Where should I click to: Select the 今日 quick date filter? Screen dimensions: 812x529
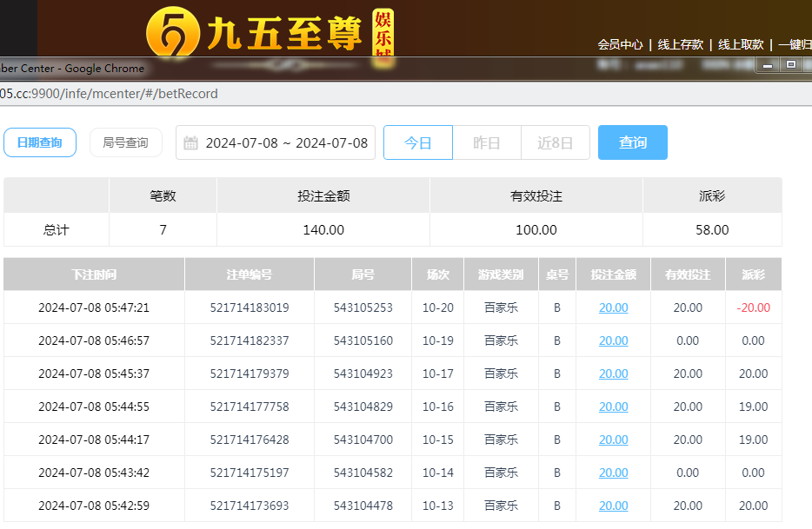coord(418,143)
